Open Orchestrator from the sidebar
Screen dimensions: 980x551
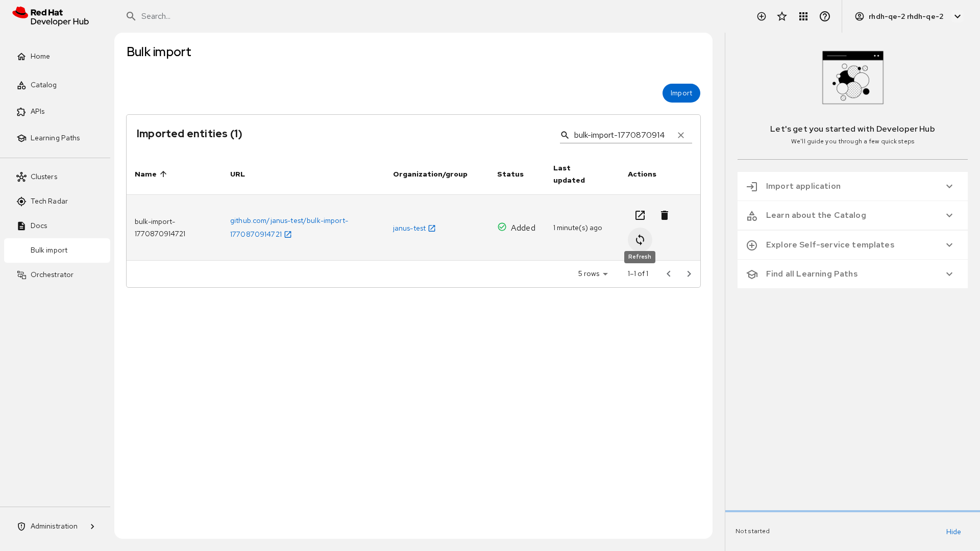coord(52,274)
